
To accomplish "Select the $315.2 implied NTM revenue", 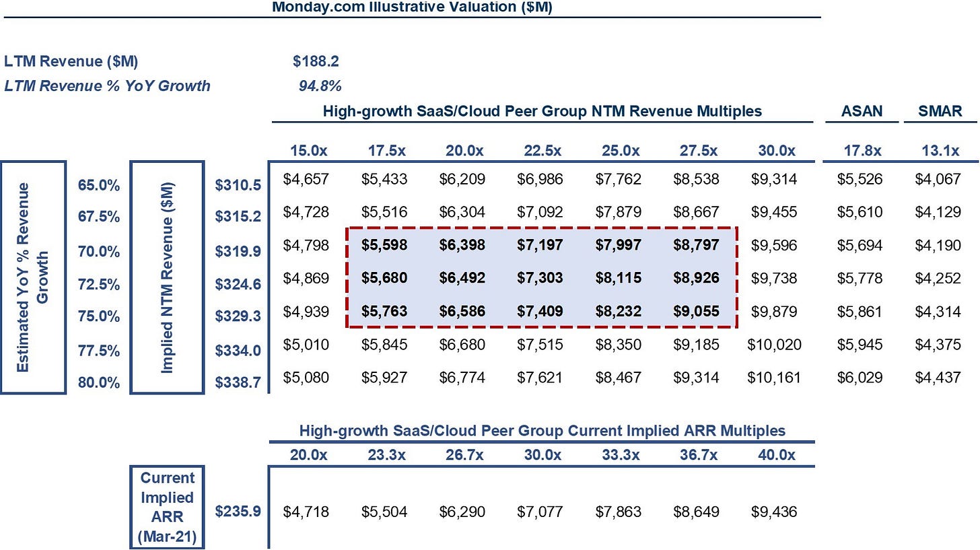I will pyautogui.click(x=238, y=217).
